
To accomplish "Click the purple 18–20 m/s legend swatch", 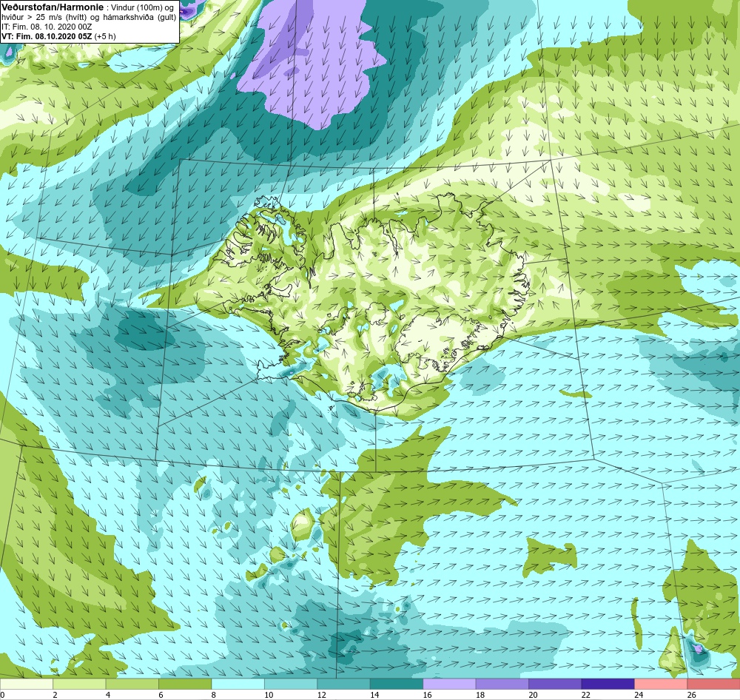I will [502, 684].
